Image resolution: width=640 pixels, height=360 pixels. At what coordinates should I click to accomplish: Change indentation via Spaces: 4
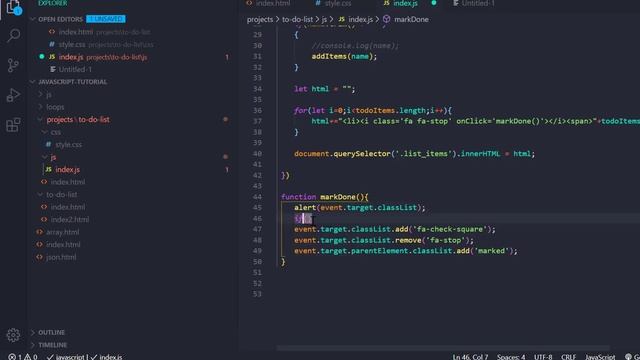pyautogui.click(x=511, y=357)
